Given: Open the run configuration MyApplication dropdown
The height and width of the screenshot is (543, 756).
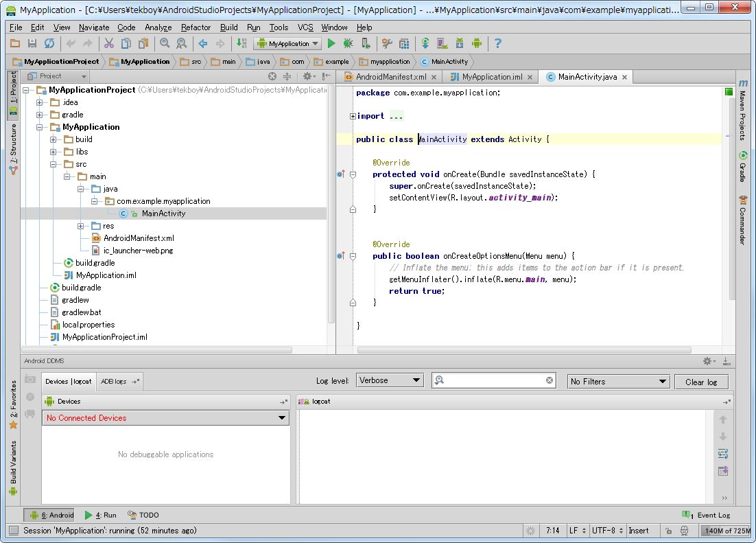Looking at the screenshot, I should pyautogui.click(x=288, y=43).
